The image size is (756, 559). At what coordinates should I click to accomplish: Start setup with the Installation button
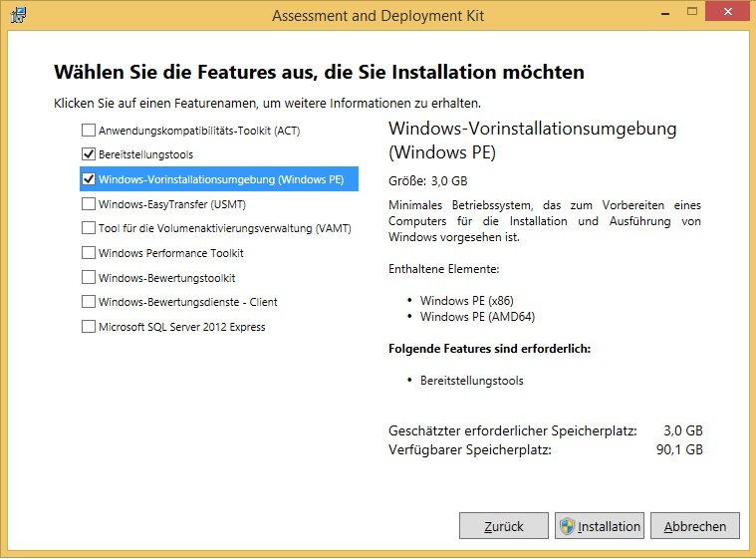point(600,526)
